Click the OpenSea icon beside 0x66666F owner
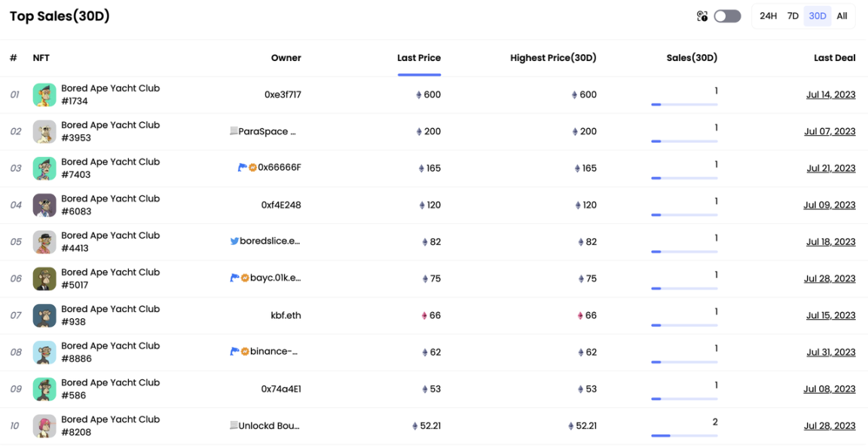This screenshot has width=868, height=448. tap(243, 167)
